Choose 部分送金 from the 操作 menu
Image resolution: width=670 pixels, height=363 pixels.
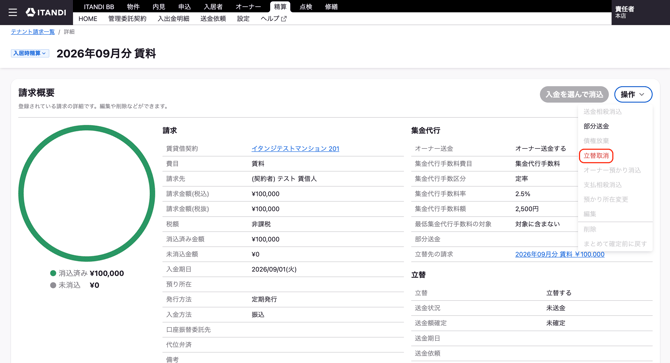596,126
